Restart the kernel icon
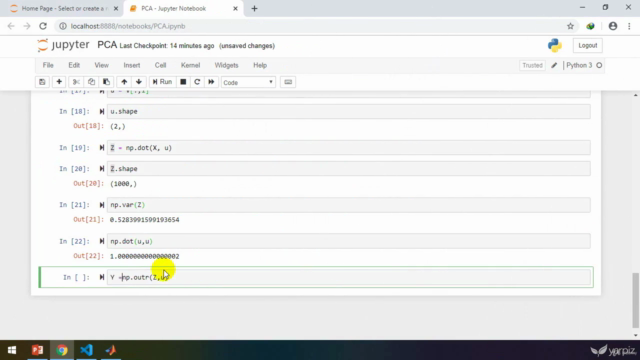The height and width of the screenshot is (360, 640). pos(197,82)
